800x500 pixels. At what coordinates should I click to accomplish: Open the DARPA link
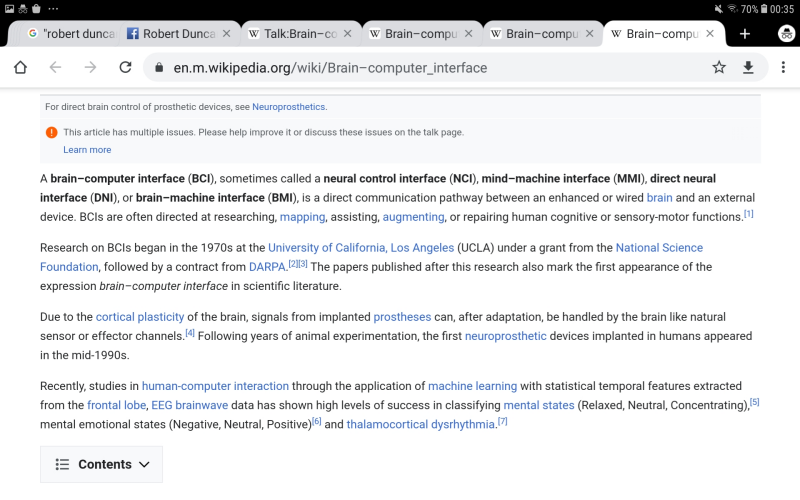267,267
